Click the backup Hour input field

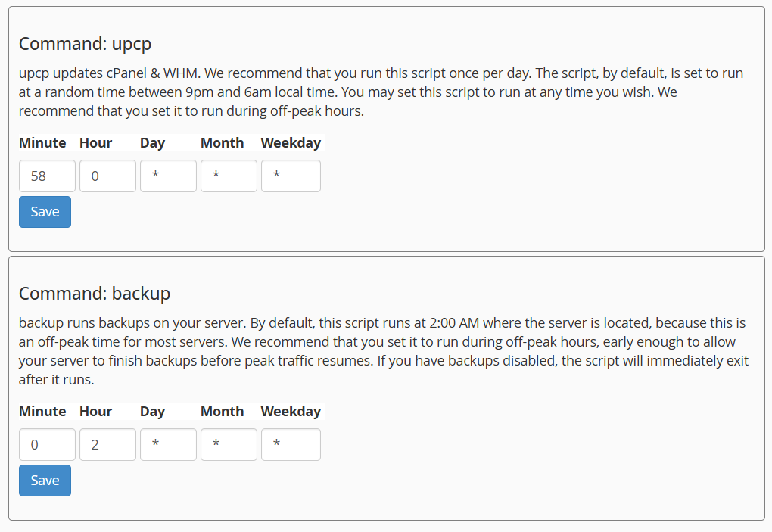coord(107,444)
